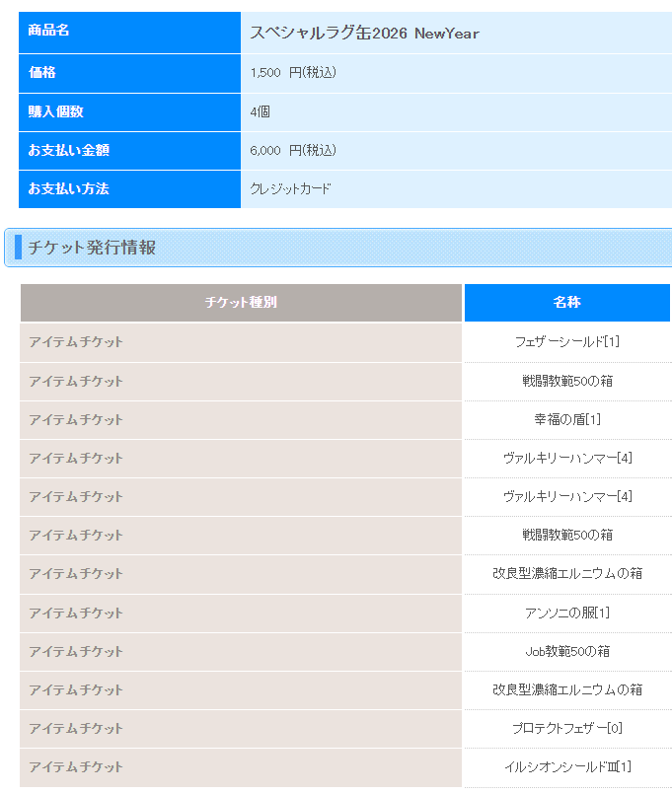Click the プロテクトフェザー[0] item name
Viewport: 672px width, 794px height.
(x=566, y=728)
